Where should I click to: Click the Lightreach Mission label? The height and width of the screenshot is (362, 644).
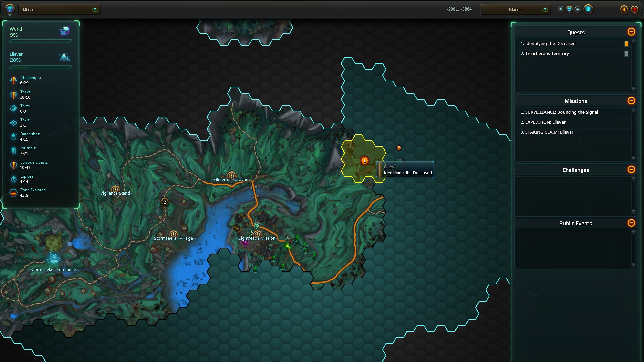257,238
